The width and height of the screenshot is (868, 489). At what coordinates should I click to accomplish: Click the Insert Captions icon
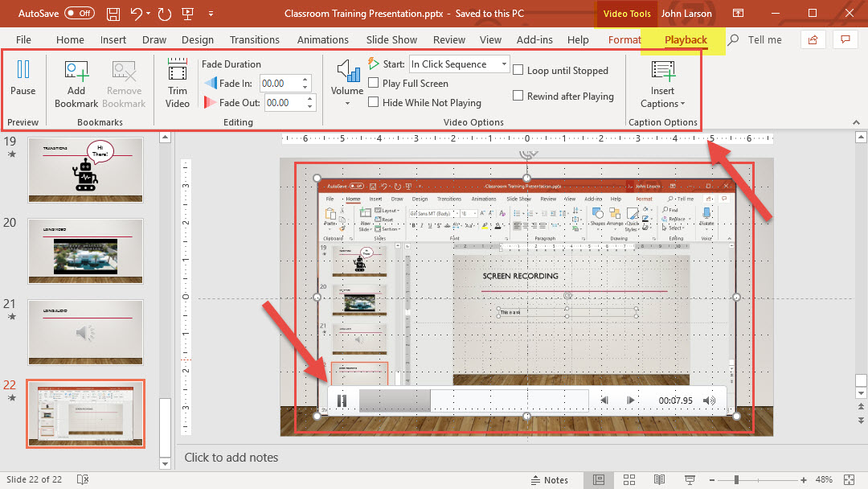pyautogui.click(x=663, y=72)
